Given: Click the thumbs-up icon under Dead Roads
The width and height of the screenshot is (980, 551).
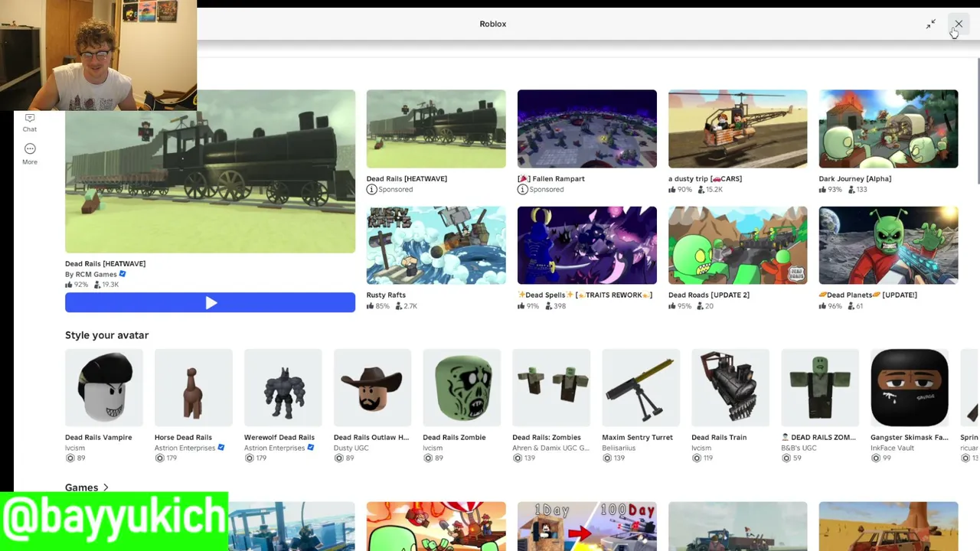Looking at the screenshot, I should [672, 306].
